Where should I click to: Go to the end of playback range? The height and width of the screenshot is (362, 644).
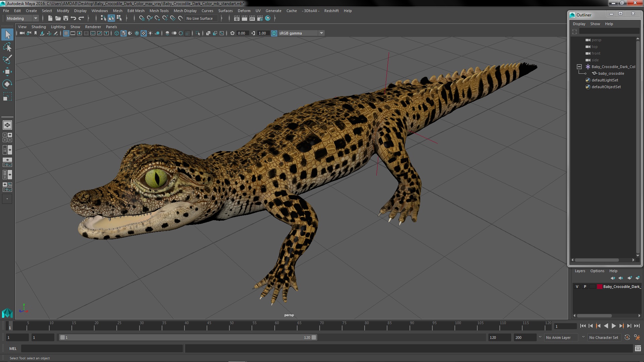(637, 326)
